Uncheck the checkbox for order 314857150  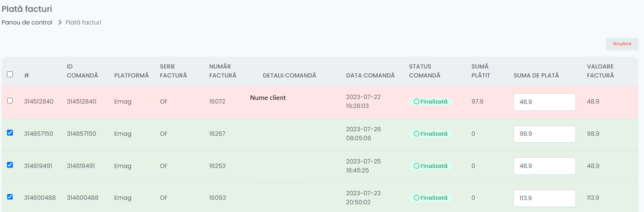pyautogui.click(x=10, y=132)
